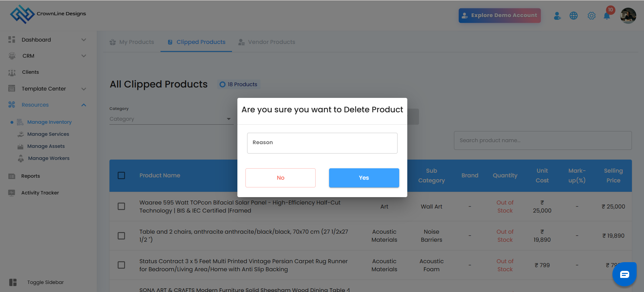Click the Reason input field
Viewport: 644px width, 292px height.
(x=322, y=143)
